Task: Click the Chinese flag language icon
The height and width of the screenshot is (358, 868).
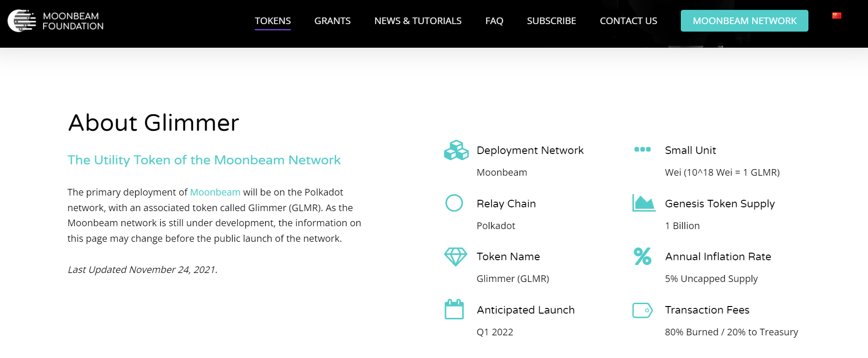Action: tap(836, 16)
